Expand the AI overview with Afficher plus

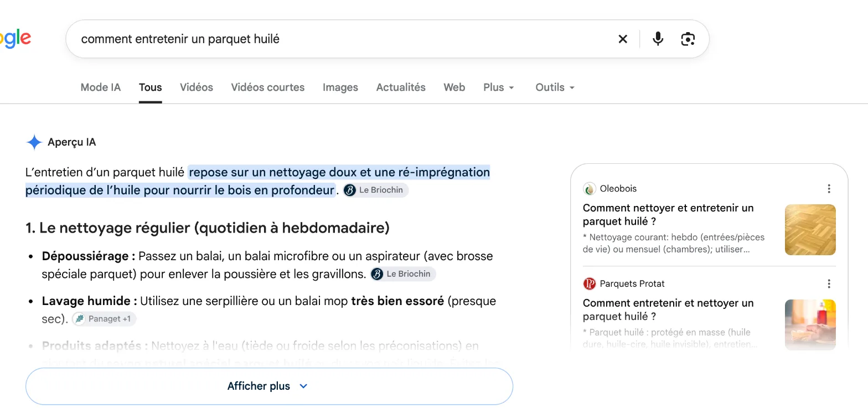[x=269, y=386]
